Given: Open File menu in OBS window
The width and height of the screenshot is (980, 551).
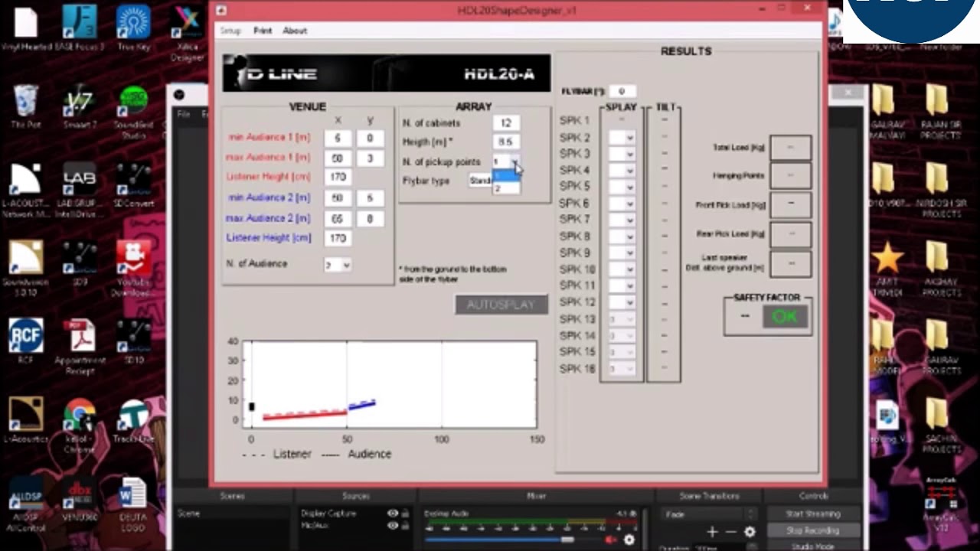Looking at the screenshot, I should pos(184,114).
